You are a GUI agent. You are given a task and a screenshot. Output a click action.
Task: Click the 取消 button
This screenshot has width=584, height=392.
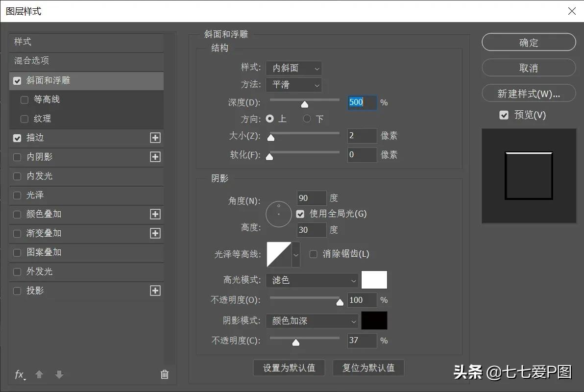tap(529, 68)
